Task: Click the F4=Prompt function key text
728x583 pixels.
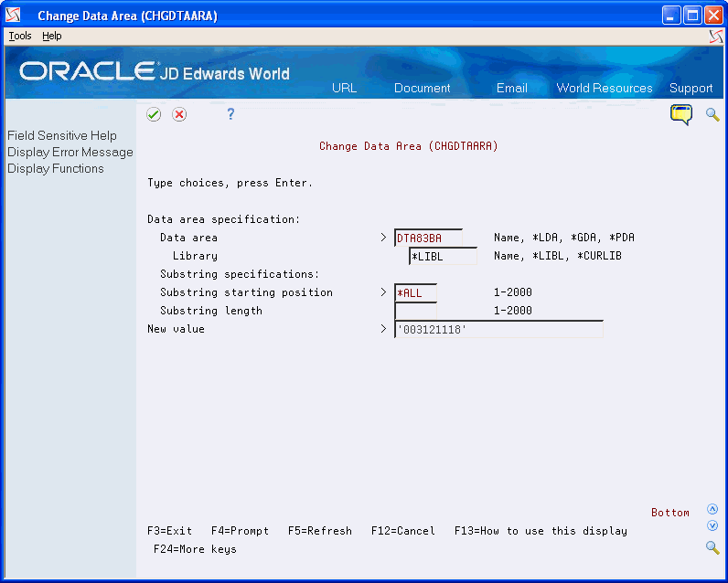Action: tap(240, 531)
